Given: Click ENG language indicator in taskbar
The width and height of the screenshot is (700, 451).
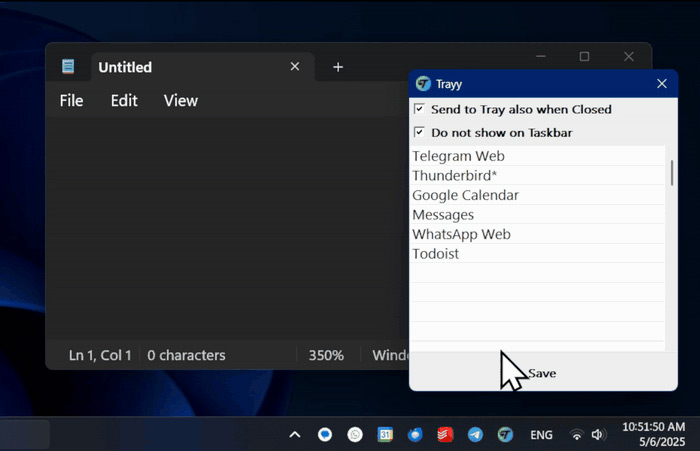Looking at the screenshot, I should point(541,435).
